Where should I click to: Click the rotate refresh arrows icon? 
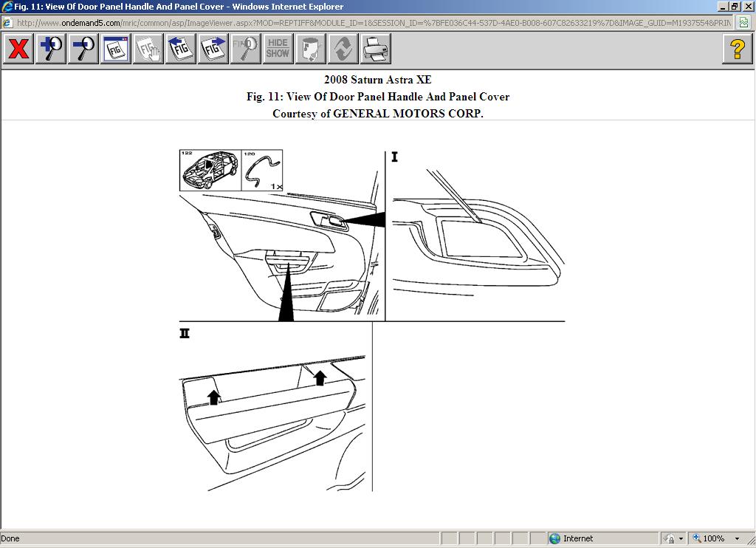(343, 49)
